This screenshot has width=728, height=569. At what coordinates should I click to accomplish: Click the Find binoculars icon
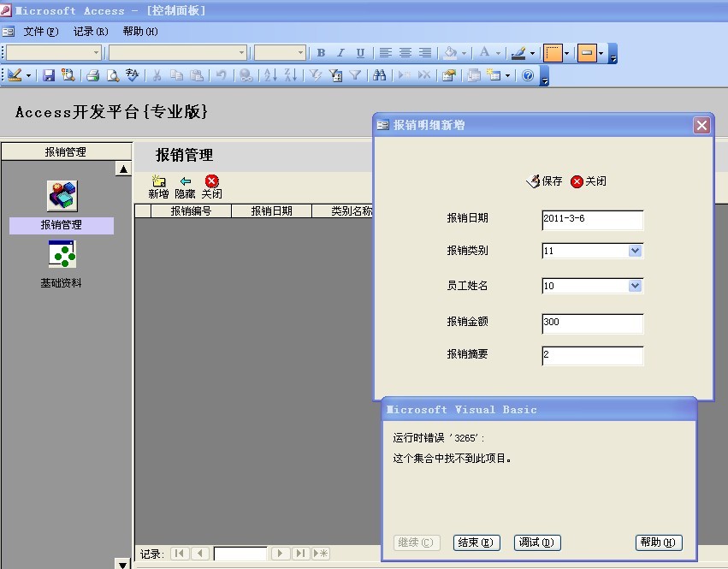tap(379, 75)
